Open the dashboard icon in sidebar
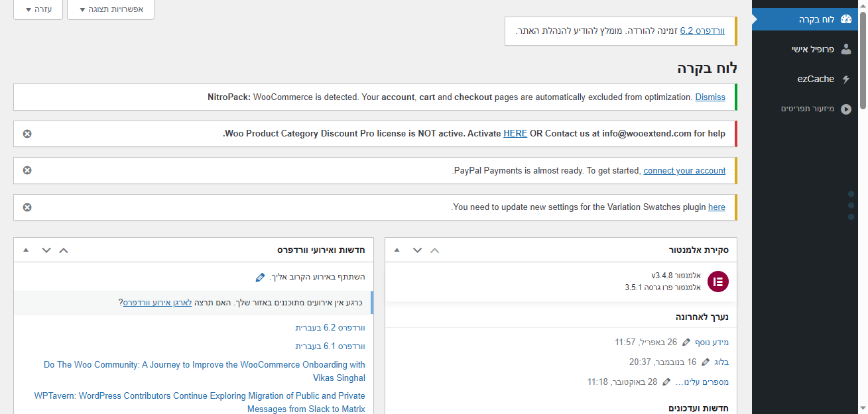 845,19
